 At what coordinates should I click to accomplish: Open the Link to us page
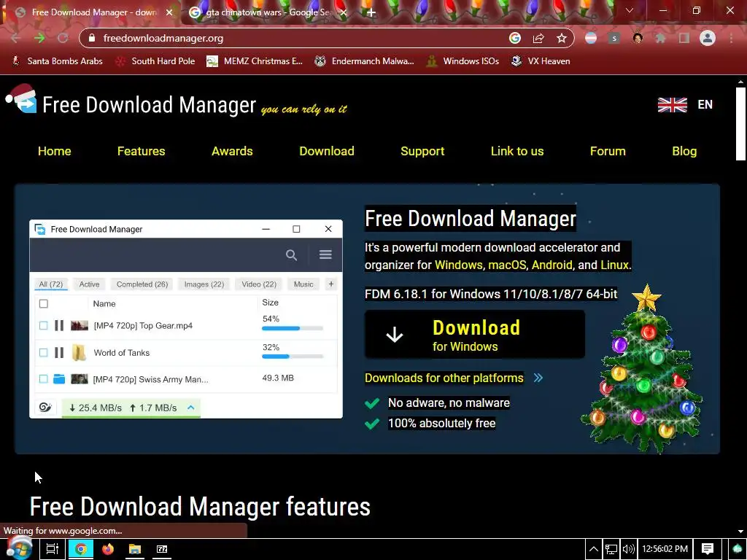[517, 151]
